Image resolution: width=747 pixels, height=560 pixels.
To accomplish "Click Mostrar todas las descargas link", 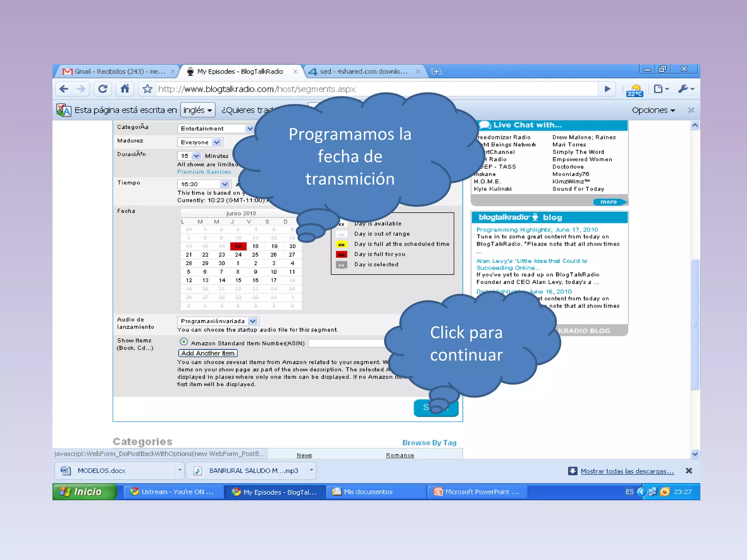I will (x=627, y=471).
